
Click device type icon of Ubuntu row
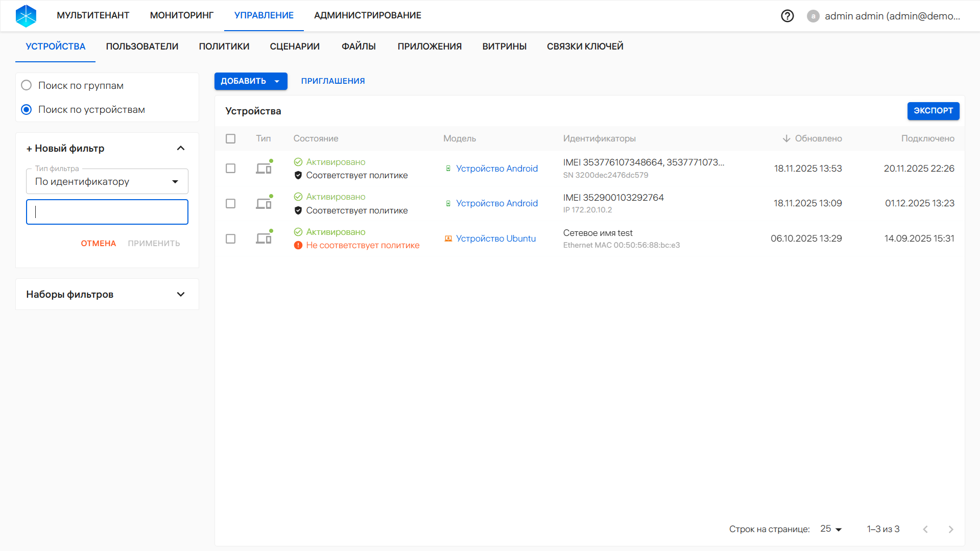pos(264,238)
